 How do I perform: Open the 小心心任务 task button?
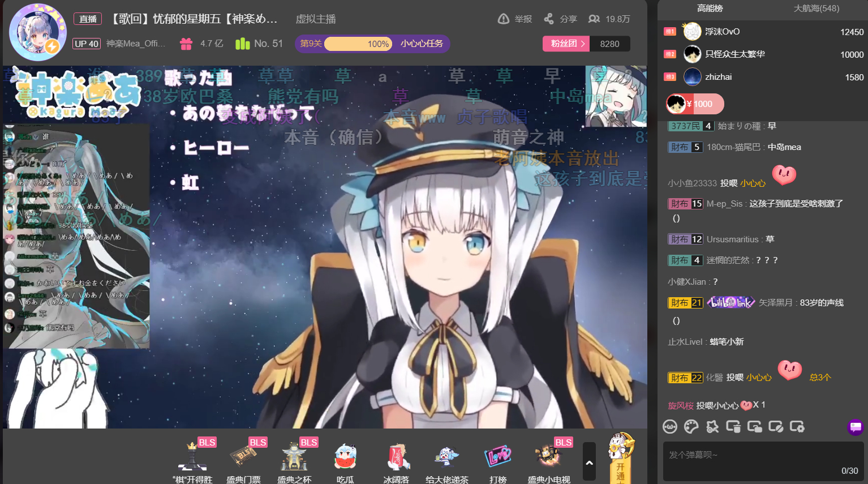(422, 44)
